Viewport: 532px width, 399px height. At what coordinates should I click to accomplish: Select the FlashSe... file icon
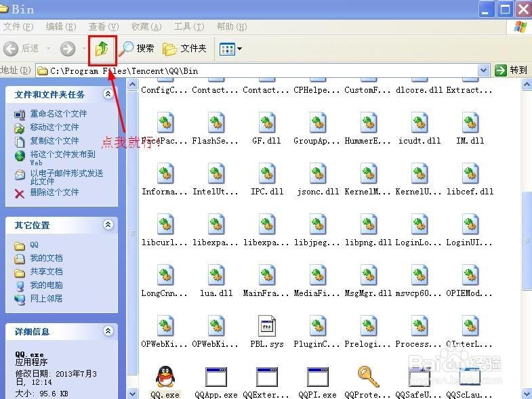tap(216, 123)
